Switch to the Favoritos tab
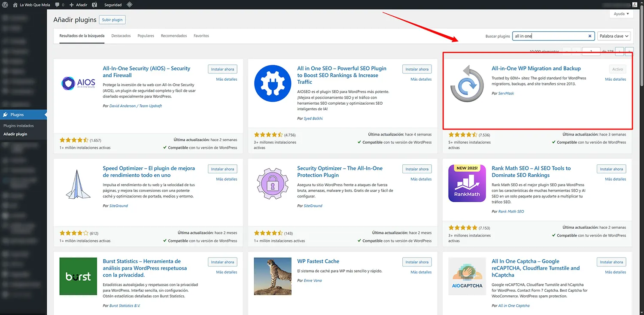Viewport: 644px width, 315px height. [x=201, y=36]
